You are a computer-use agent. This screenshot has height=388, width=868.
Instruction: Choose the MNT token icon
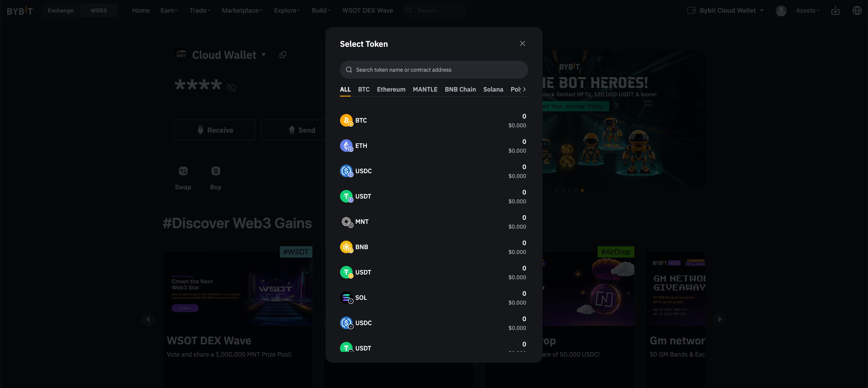pyautogui.click(x=346, y=222)
